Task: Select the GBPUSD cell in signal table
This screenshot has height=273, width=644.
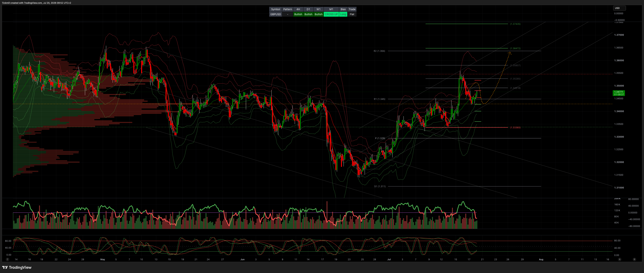Action: click(275, 14)
